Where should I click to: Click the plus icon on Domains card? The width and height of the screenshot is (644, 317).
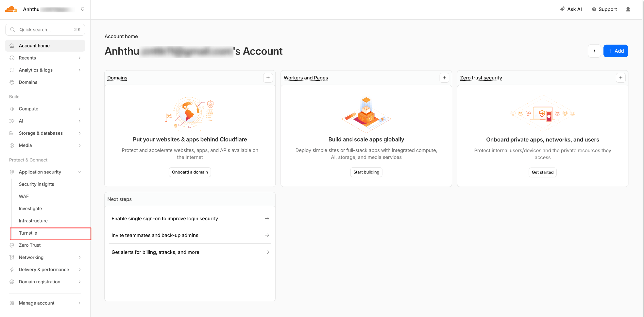point(268,78)
